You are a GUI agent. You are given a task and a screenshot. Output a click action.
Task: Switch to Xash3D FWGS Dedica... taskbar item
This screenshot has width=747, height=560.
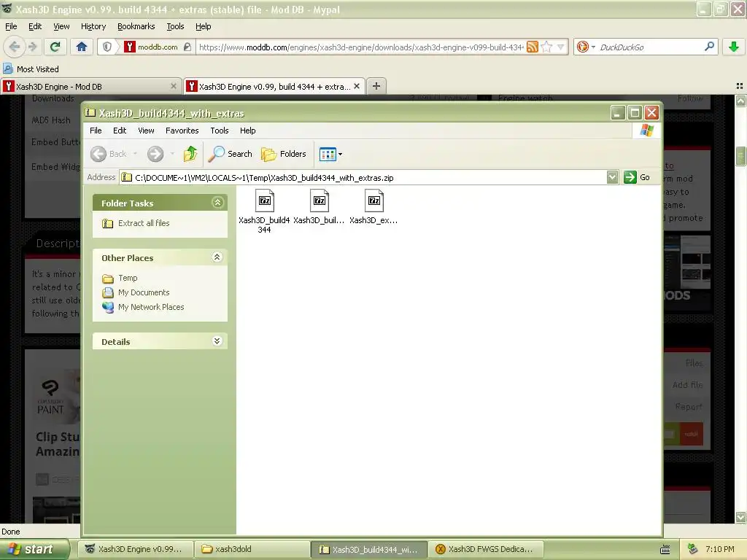click(x=486, y=549)
